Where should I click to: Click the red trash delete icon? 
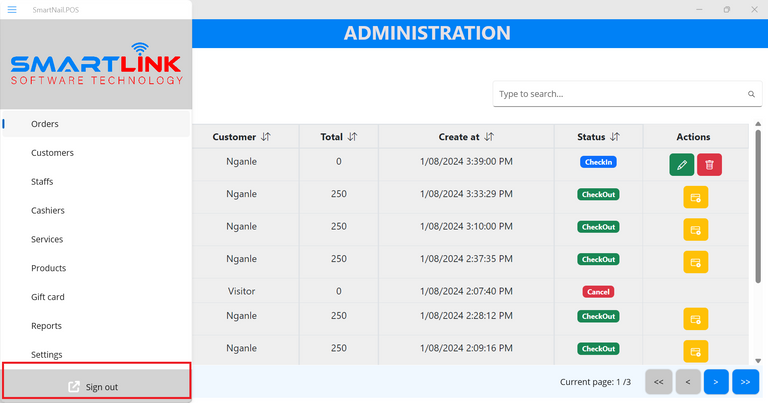709,165
